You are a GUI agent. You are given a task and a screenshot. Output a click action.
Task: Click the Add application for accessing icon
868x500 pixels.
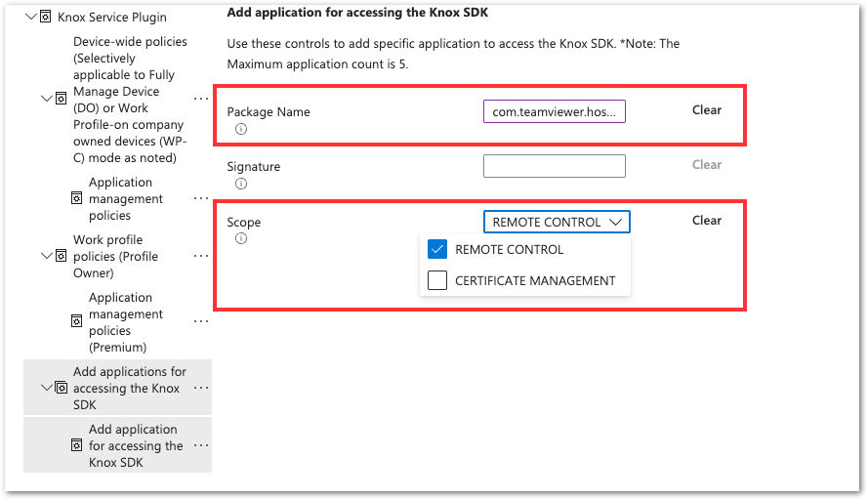pos(77,445)
